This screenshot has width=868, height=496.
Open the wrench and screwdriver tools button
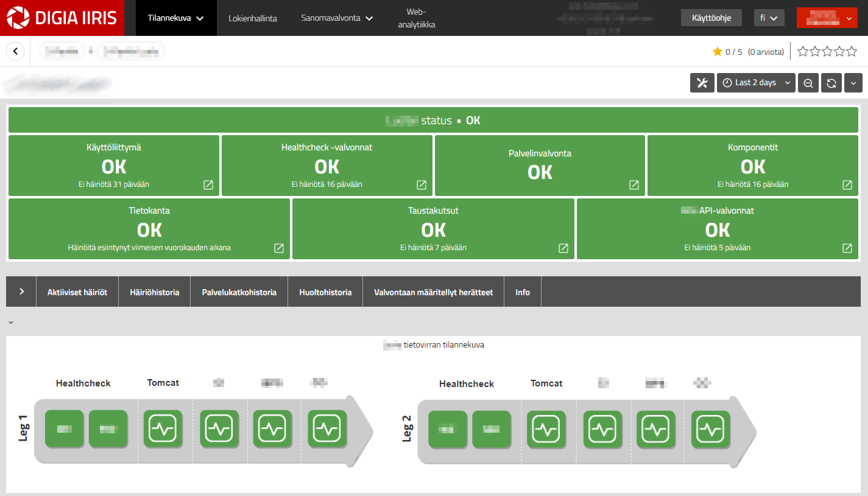702,83
